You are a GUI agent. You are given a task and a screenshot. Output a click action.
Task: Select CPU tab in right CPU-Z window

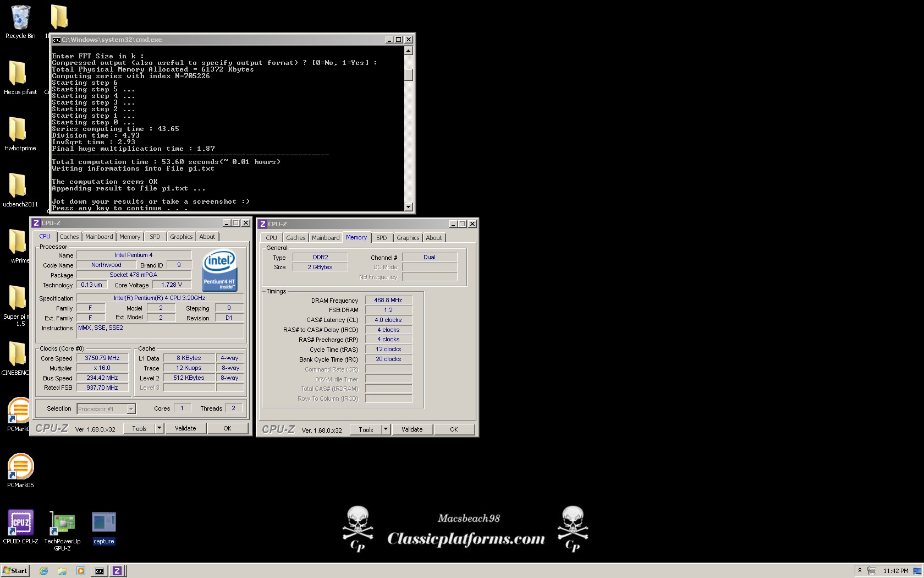click(x=272, y=238)
